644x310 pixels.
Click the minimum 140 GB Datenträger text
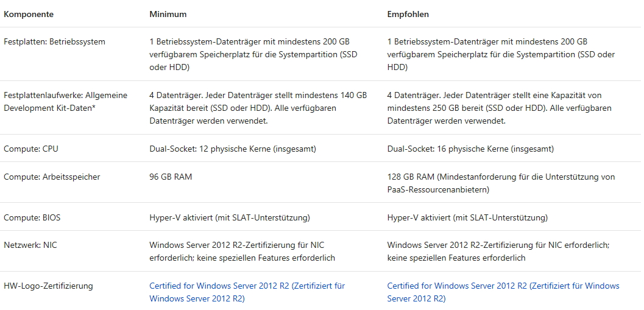(x=258, y=108)
